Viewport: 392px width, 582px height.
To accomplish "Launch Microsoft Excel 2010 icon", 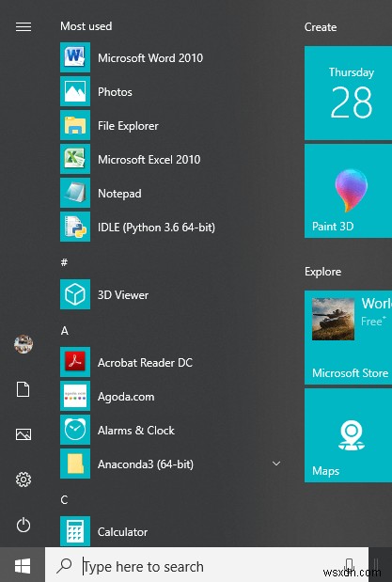I will (x=75, y=159).
